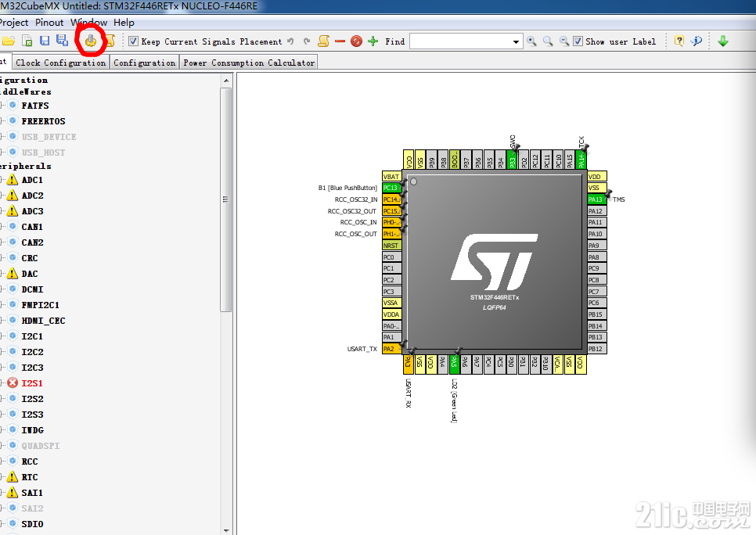Click inside the Find input field
This screenshot has width=756, height=535.
pyautogui.click(x=460, y=41)
